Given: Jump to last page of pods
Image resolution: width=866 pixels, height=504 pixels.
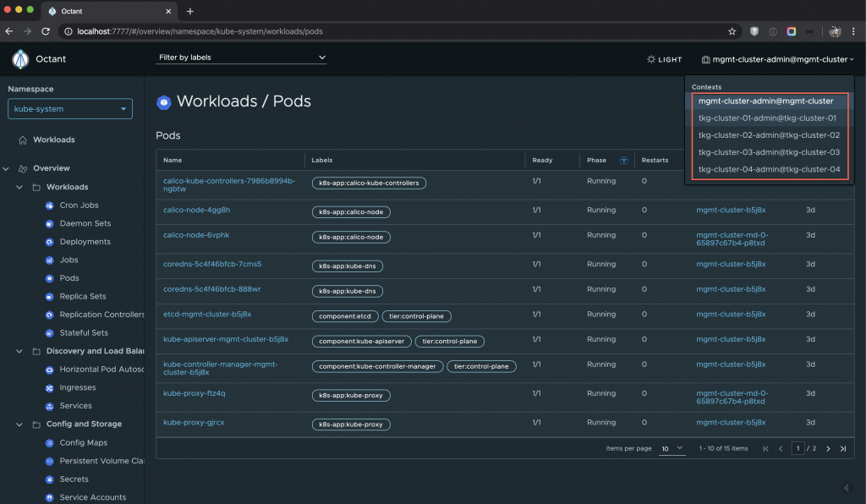Looking at the screenshot, I should click(x=843, y=449).
